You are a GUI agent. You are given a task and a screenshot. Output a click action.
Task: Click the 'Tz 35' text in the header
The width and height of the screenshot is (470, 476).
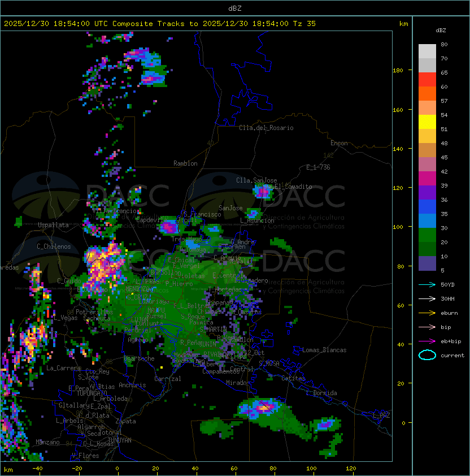[304, 24]
